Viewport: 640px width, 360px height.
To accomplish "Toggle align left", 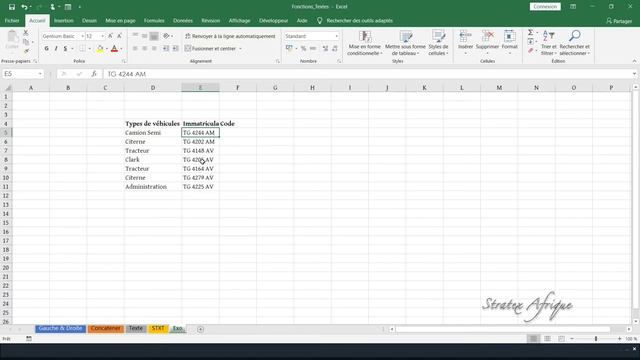I will (135, 49).
